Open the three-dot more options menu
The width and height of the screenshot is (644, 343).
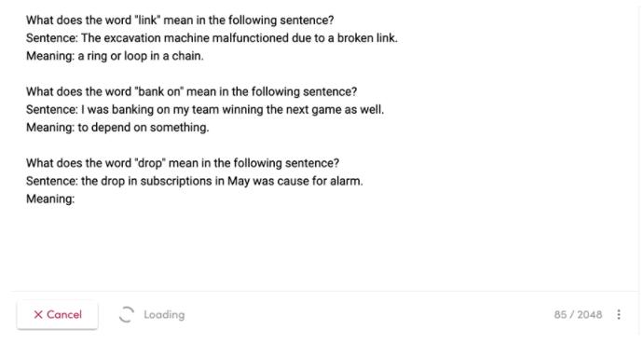(619, 315)
